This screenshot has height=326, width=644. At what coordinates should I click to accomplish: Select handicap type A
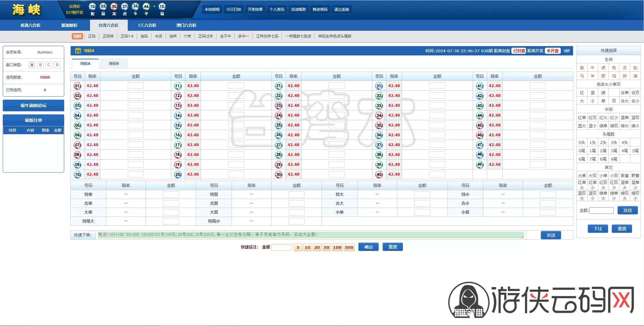pyautogui.click(x=32, y=65)
